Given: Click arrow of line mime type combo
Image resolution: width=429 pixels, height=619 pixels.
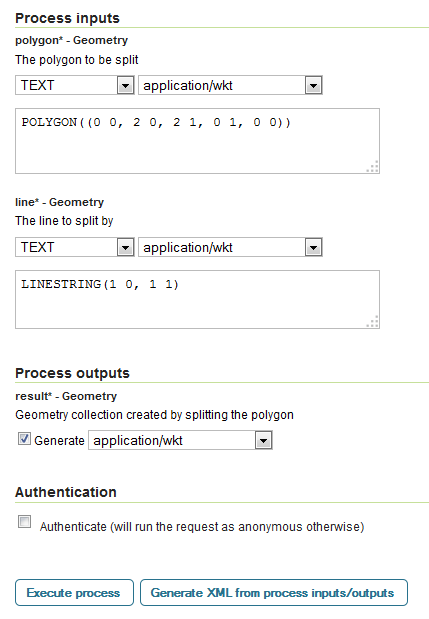Looking at the screenshot, I should pyautogui.click(x=313, y=248).
